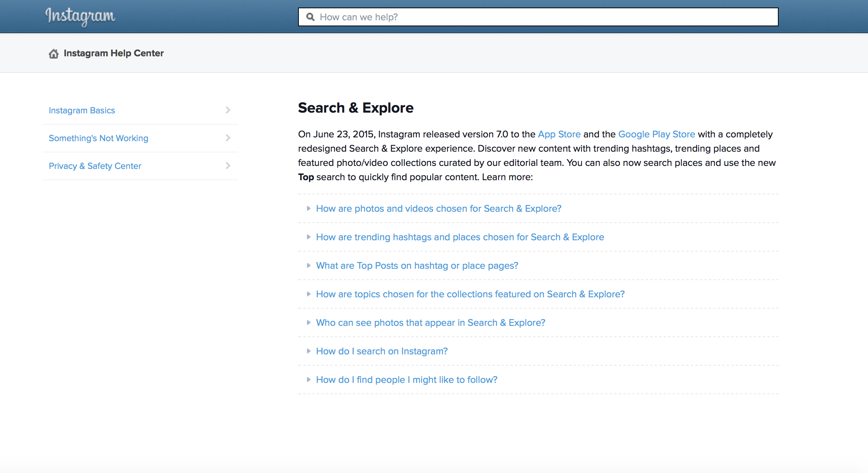Click the home icon beside Help Center
Image resolution: width=868 pixels, height=473 pixels.
click(54, 54)
